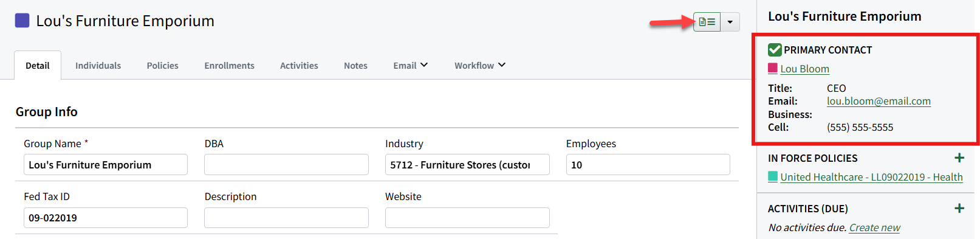Click the teal square beside United Healthcare policy
980x239 pixels.
coord(773,176)
